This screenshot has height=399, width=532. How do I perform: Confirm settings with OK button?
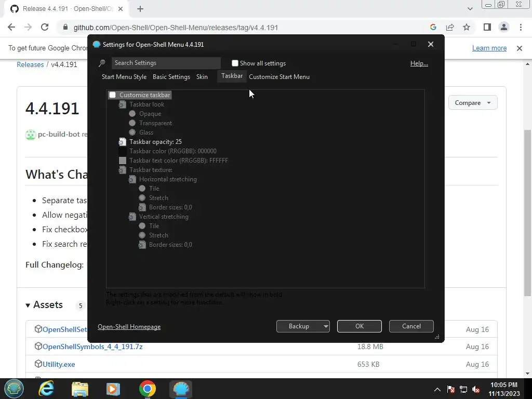[x=360, y=326]
